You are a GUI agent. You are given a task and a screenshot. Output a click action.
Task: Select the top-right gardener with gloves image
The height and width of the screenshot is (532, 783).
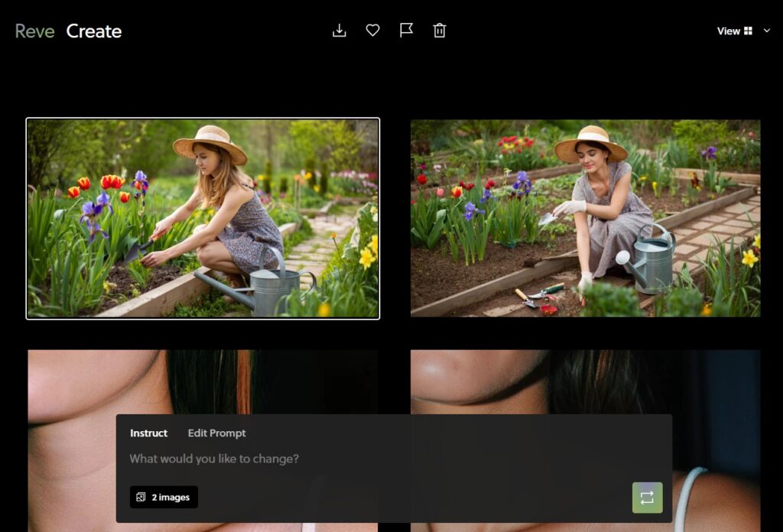pyautogui.click(x=585, y=218)
